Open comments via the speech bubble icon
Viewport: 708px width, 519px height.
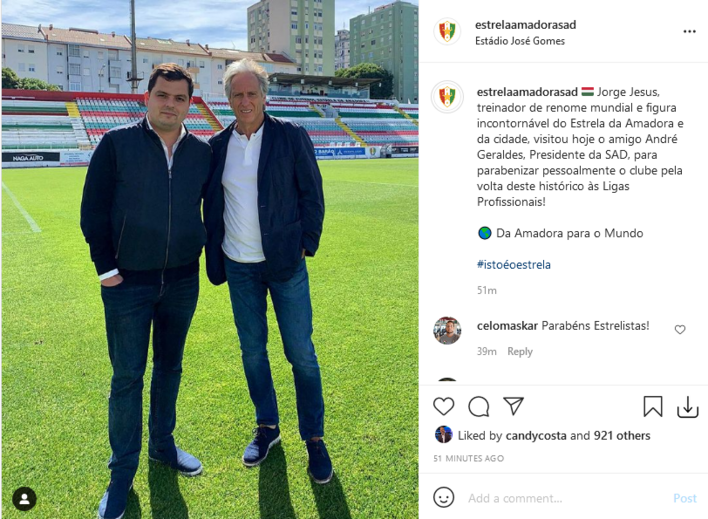pyautogui.click(x=479, y=407)
